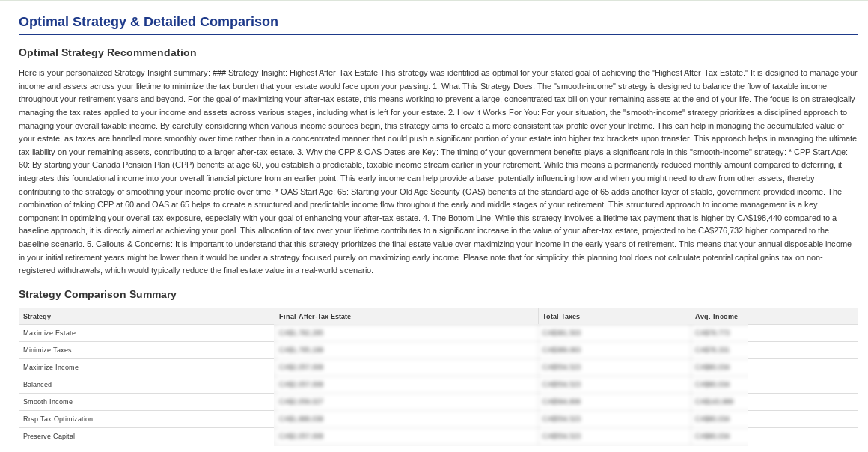This screenshot has width=868, height=452.
Task: Click the 'Total Taxes' column header
Action: click(x=560, y=317)
